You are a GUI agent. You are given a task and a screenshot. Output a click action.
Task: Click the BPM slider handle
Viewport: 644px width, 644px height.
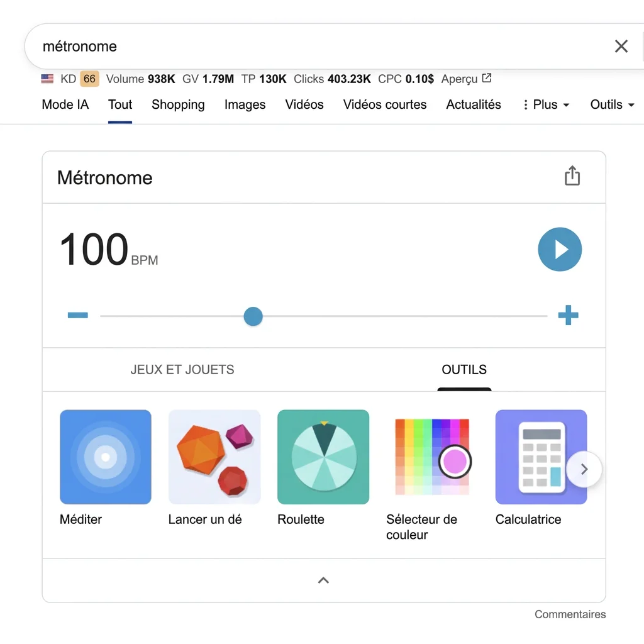(x=253, y=316)
